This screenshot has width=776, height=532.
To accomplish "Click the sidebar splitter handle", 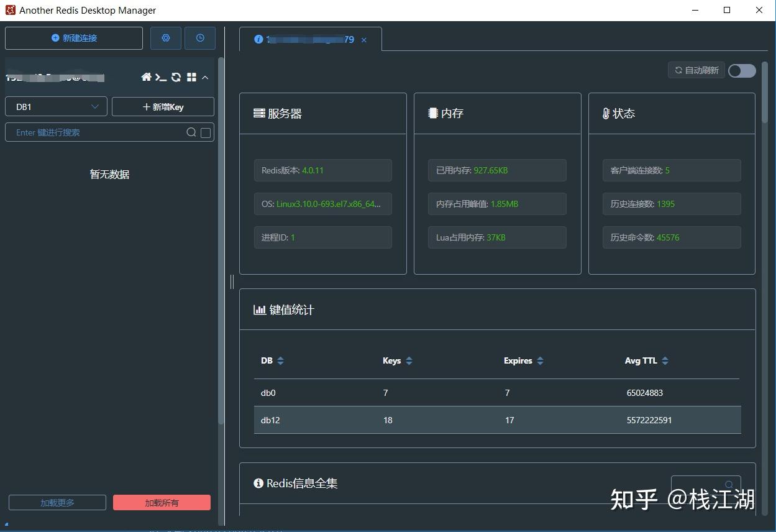I will click(x=232, y=282).
